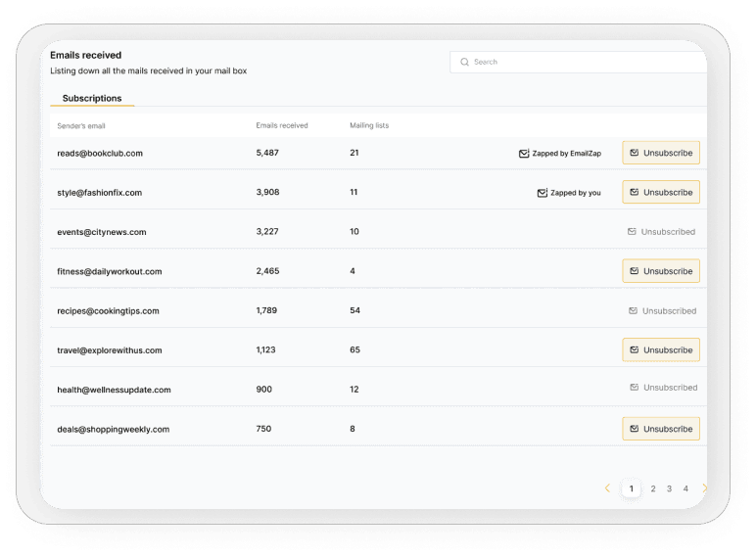Click Unsubscribed status for recipes@cookingtips.com
Image resolution: width=756 pixels, height=557 pixels.
(x=662, y=310)
